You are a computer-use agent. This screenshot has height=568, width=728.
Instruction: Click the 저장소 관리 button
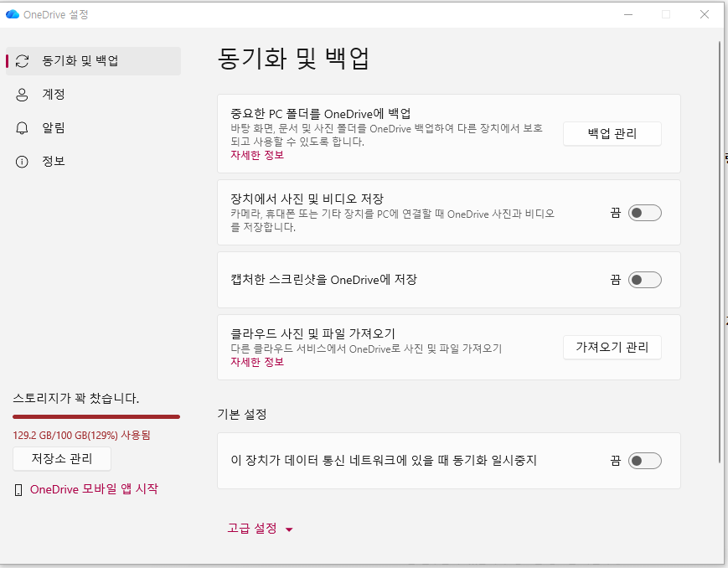click(62, 459)
